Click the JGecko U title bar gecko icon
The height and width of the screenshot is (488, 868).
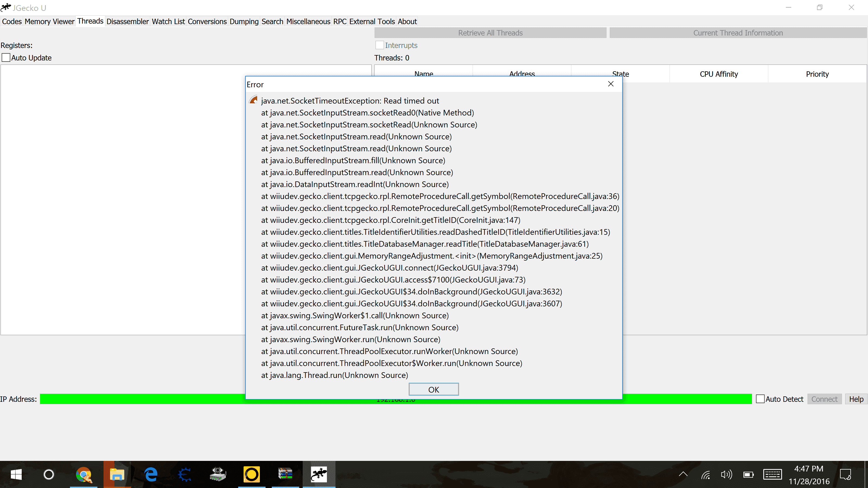coord(6,7)
